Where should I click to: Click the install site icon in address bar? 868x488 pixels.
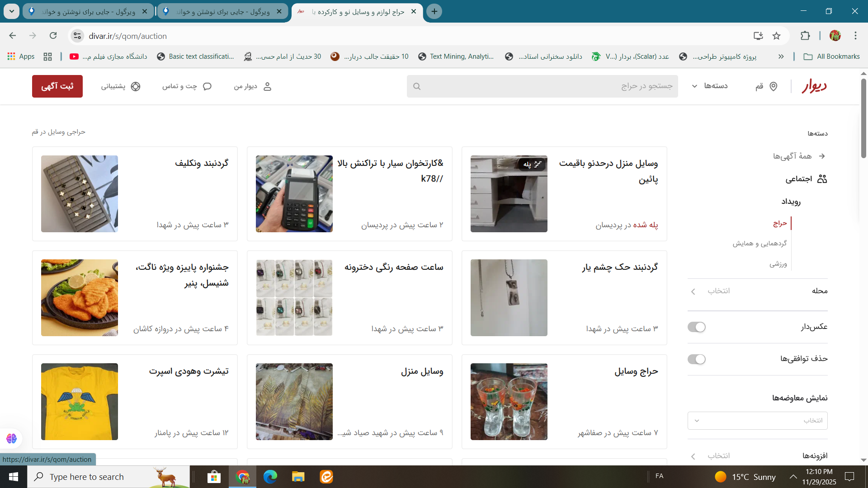pos(759,36)
